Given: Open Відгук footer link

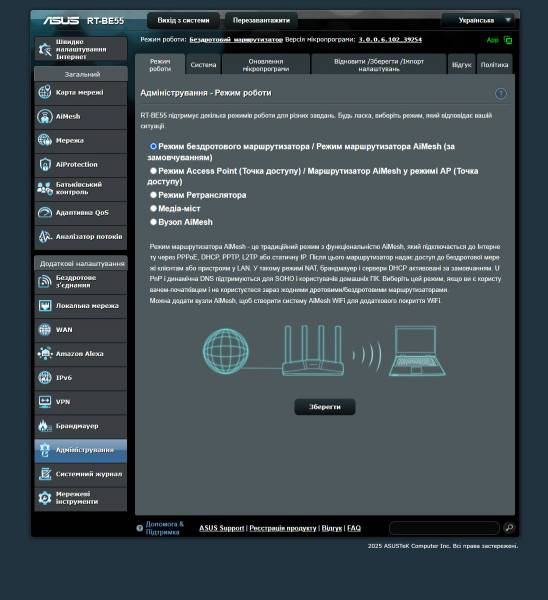Looking at the screenshot, I should tap(332, 528).
